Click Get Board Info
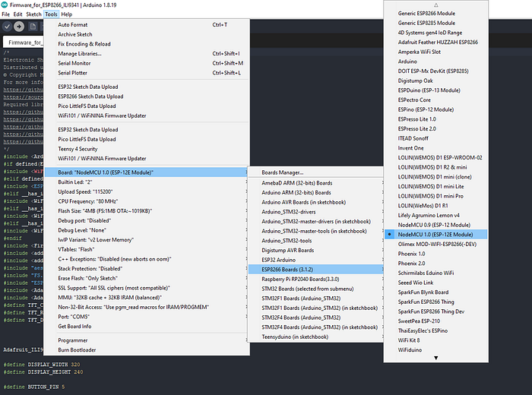This screenshot has height=395, width=532. click(x=147, y=326)
